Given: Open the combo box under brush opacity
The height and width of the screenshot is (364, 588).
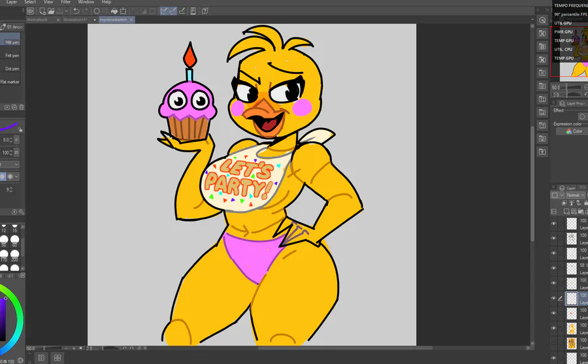Looking at the screenshot, I should coord(9,165).
